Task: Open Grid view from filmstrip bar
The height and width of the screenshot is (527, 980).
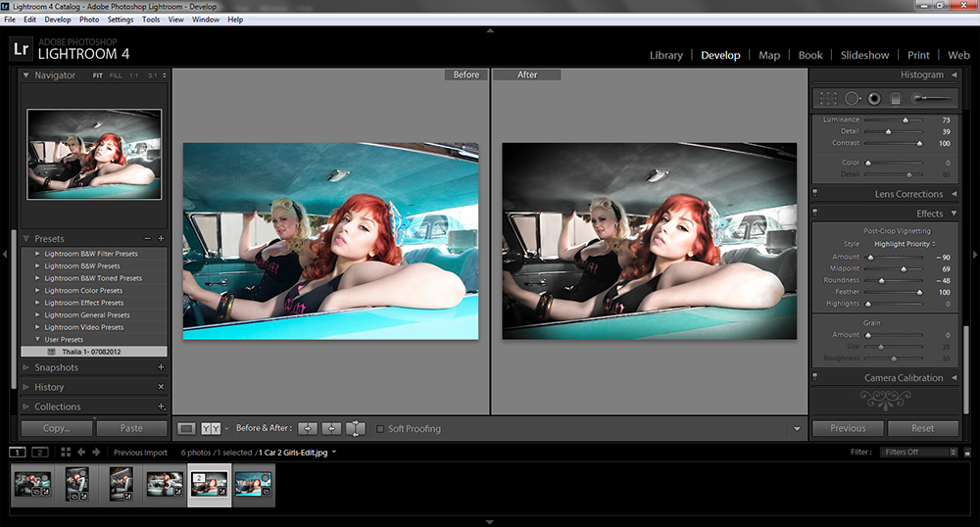Action: (66, 453)
